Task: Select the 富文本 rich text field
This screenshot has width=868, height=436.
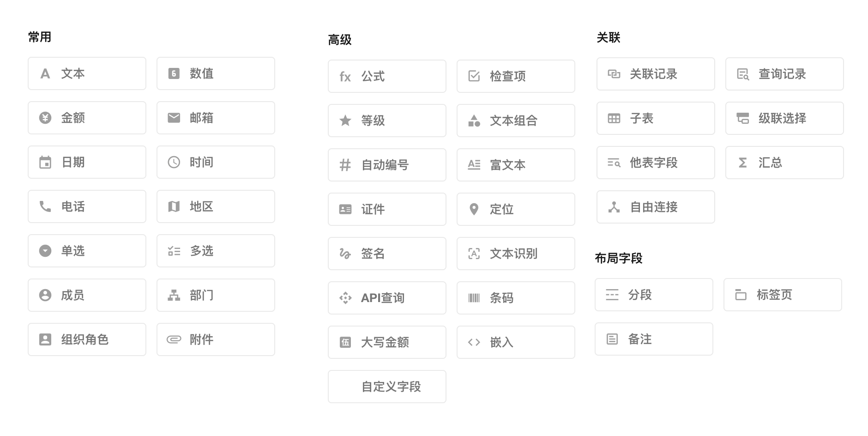Action: (516, 165)
